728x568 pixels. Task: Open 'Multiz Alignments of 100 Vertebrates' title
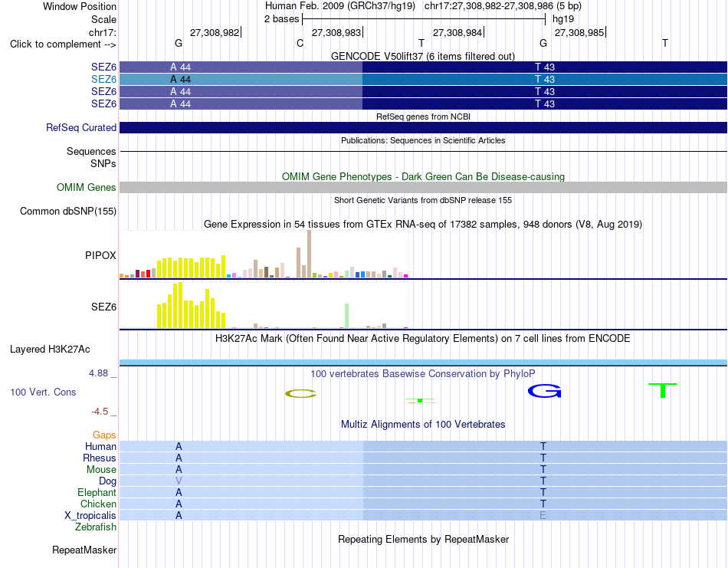click(423, 424)
